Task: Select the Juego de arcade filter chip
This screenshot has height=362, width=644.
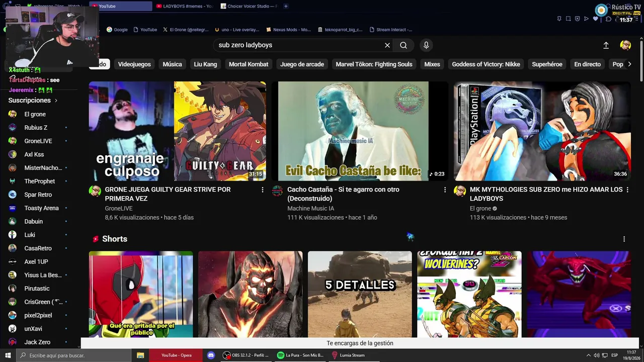Action: (x=302, y=64)
